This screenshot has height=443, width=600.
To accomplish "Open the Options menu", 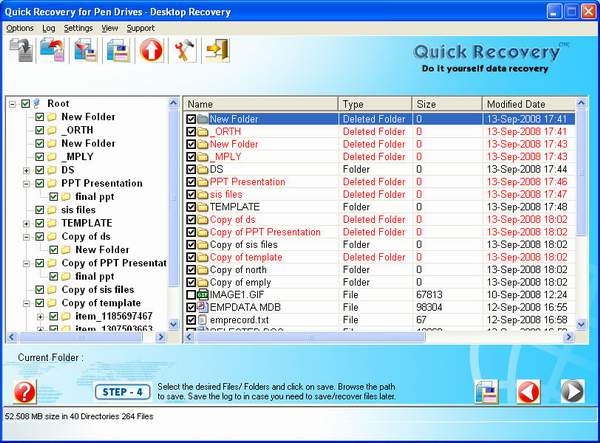I will coord(20,28).
